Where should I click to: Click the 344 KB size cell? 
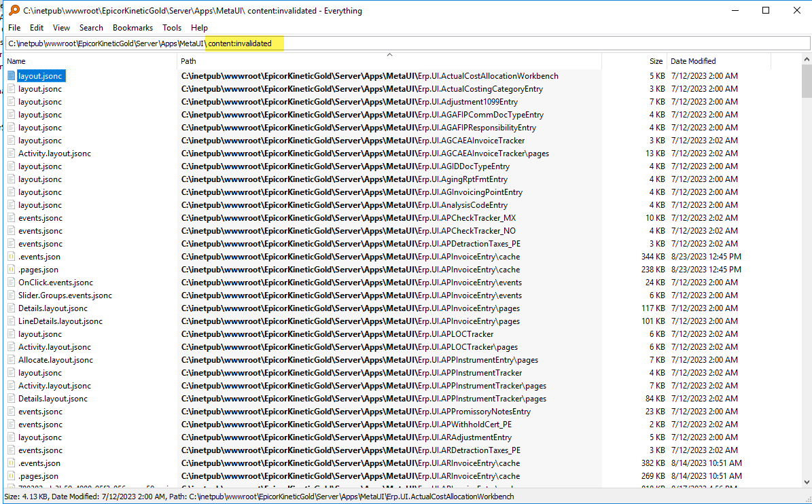(652, 257)
